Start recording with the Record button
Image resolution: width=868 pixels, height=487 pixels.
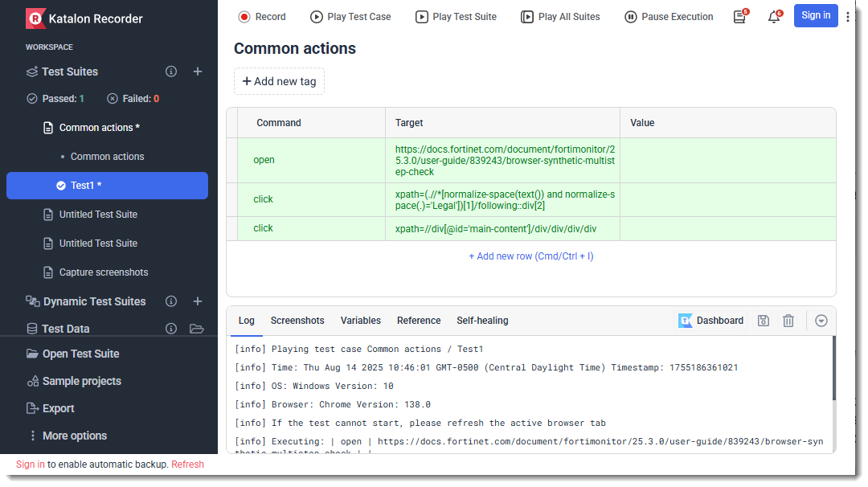[262, 17]
